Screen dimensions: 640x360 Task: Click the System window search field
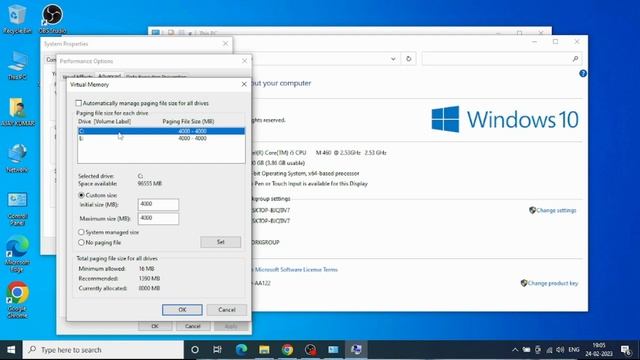(x=501, y=59)
